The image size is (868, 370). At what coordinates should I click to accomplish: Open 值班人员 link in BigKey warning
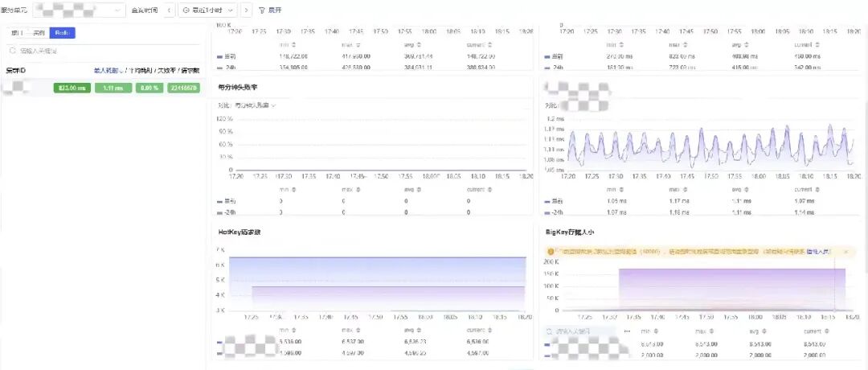(818, 252)
